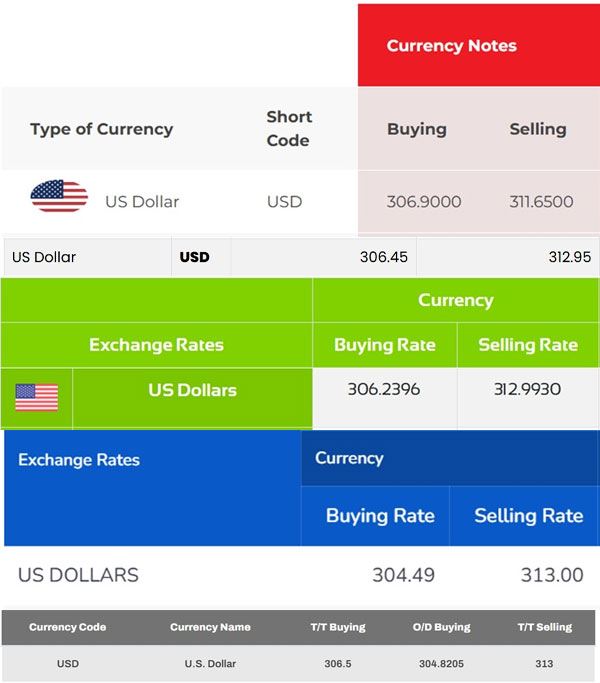This screenshot has height=683, width=600.
Task: Click the 311.6500 selling rate value
Action: 541,201
